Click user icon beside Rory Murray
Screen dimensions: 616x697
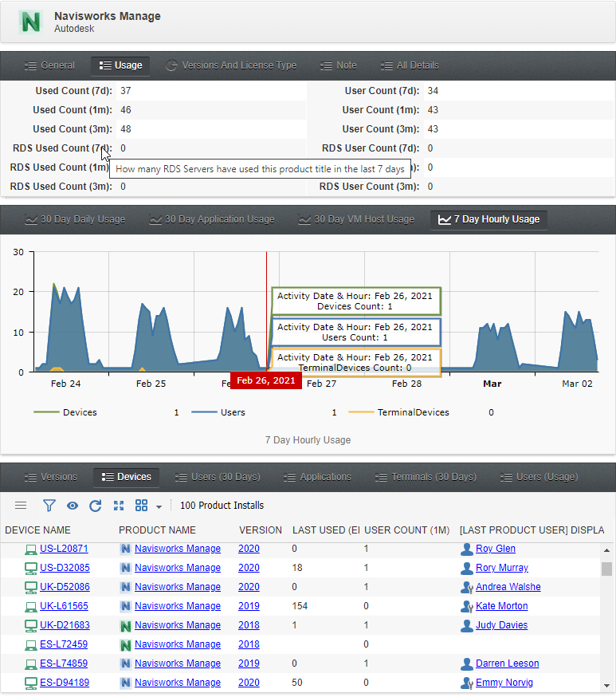click(467, 568)
